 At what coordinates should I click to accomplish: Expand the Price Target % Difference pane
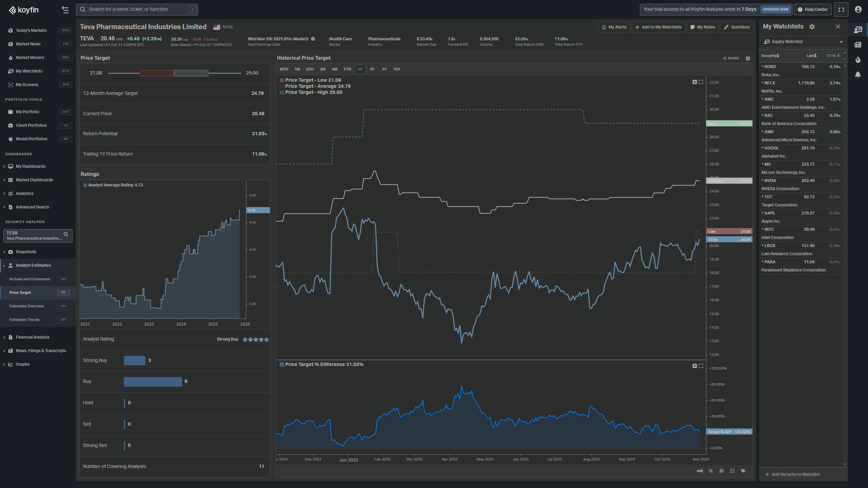point(701,366)
